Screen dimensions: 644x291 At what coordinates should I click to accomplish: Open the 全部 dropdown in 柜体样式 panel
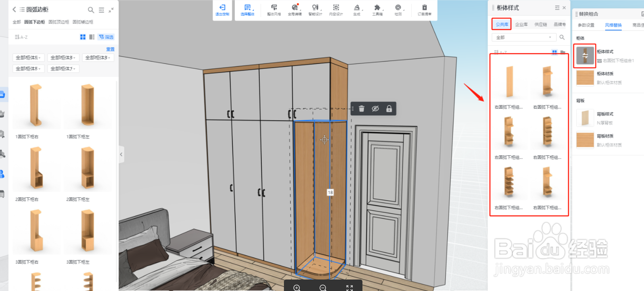point(523,37)
